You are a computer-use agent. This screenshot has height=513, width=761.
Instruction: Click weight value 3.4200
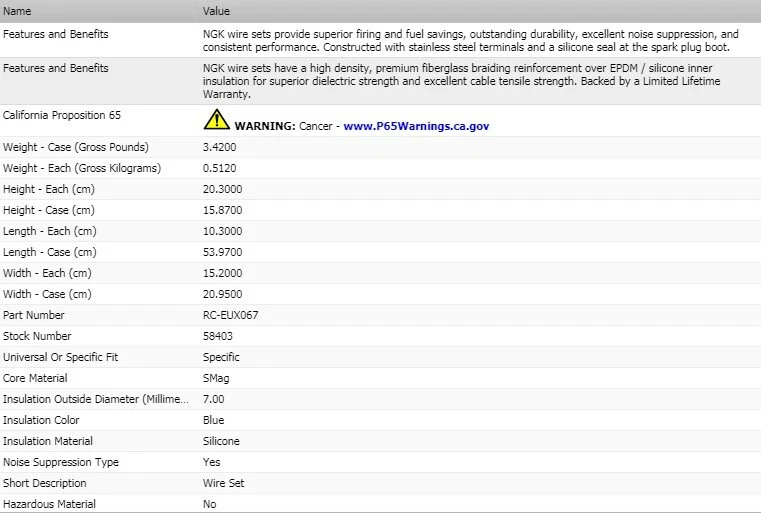(219, 147)
